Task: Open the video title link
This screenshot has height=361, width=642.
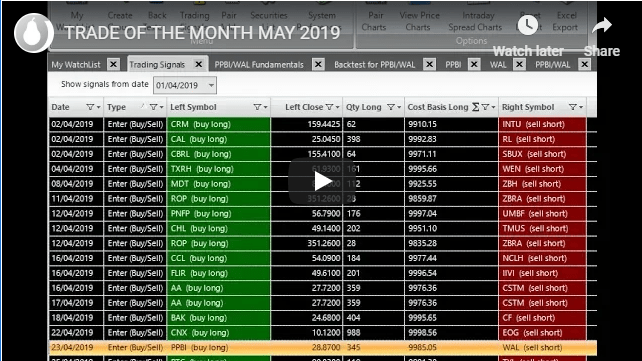Action: (x=202, y=33)
